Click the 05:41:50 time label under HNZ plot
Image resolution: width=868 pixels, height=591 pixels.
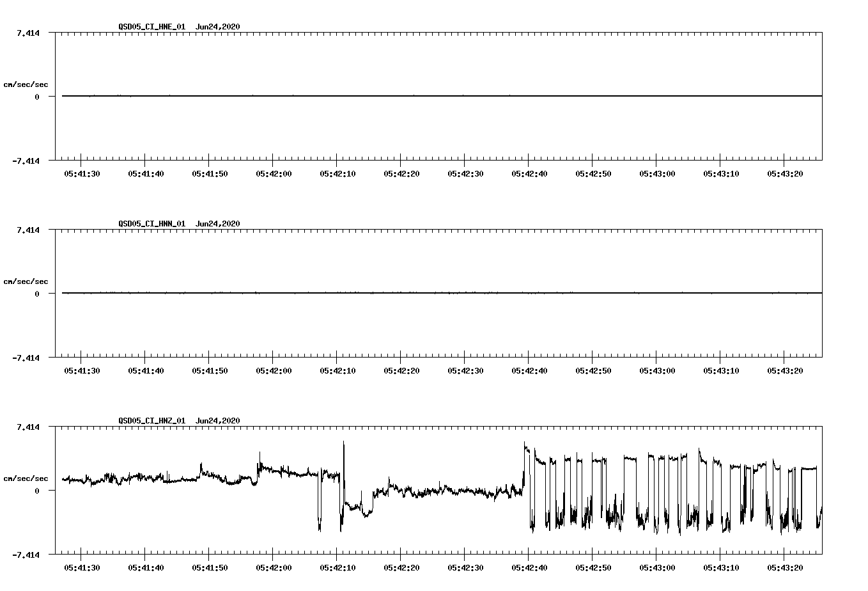(210, 568)
